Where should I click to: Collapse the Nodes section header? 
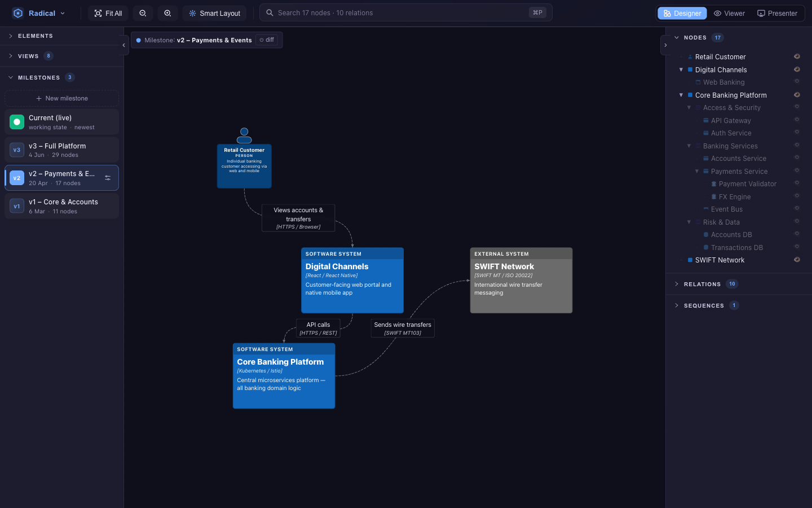(x=739, y=37)
